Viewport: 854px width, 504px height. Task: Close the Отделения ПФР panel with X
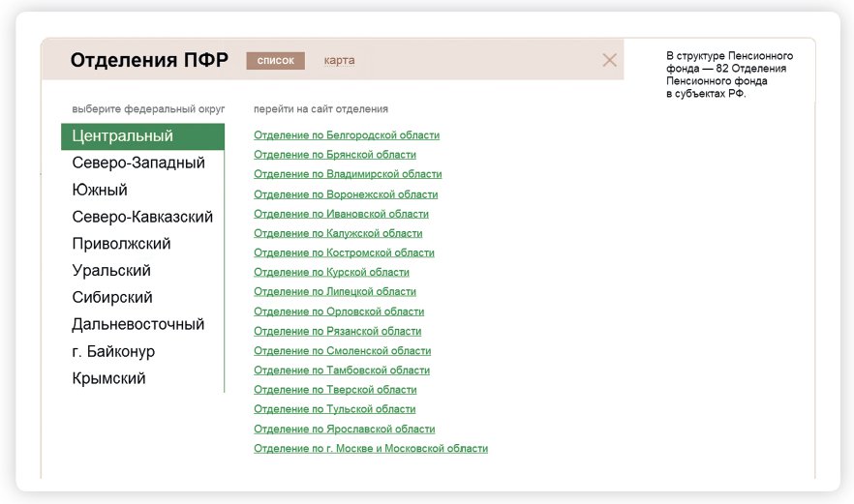609,60
